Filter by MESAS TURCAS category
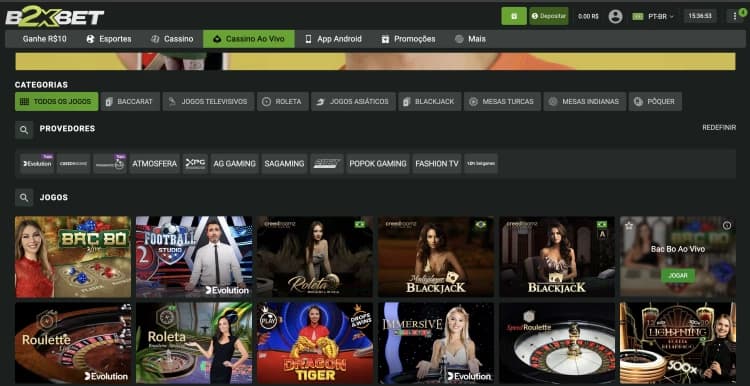This screenshot has width=750, height=386. pyautogui.click(x=502, y=101)
